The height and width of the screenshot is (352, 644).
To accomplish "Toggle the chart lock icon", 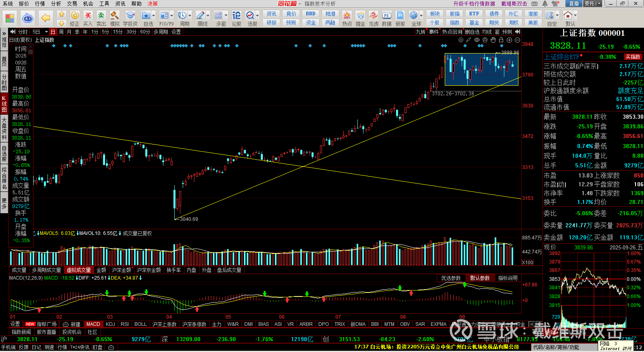I will [501, 40].
